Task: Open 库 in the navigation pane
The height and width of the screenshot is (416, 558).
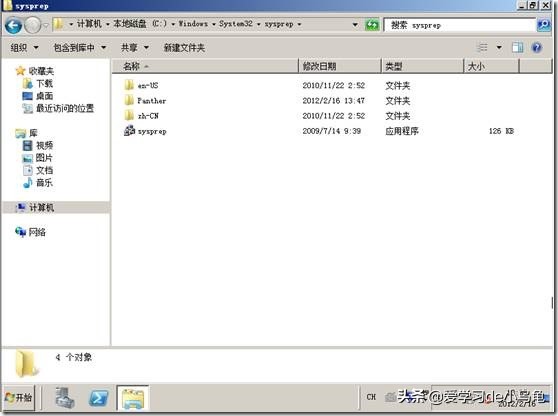Action: [33, 133]
